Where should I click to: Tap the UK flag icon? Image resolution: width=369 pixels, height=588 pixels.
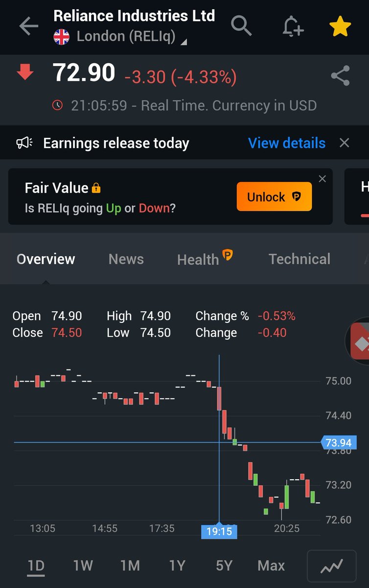[62, 37]
